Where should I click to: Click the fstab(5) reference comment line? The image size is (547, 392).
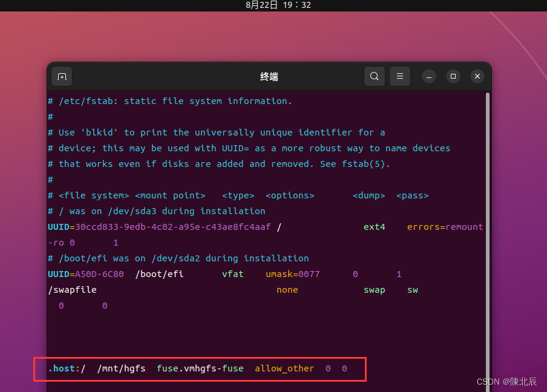218,164
